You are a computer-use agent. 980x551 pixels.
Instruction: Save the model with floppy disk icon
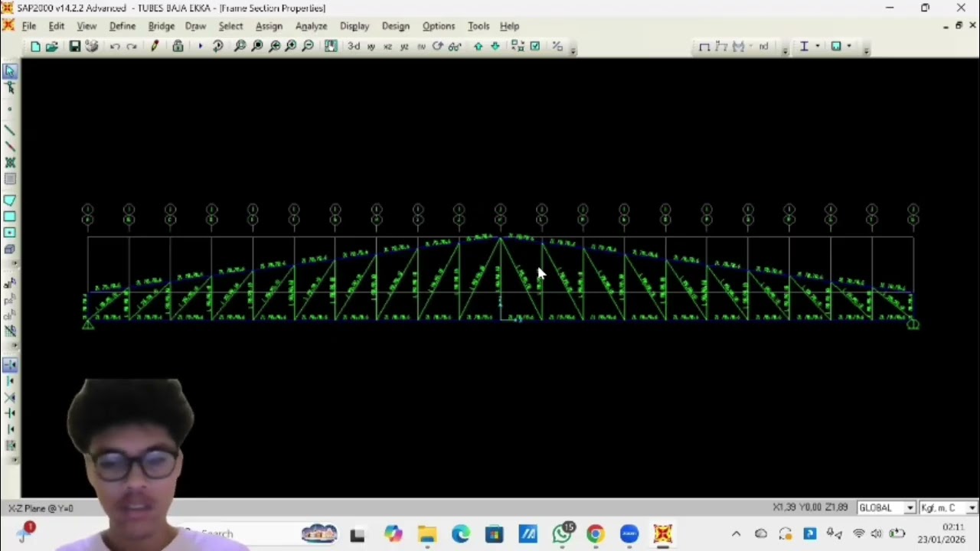(x=74, y=47)
